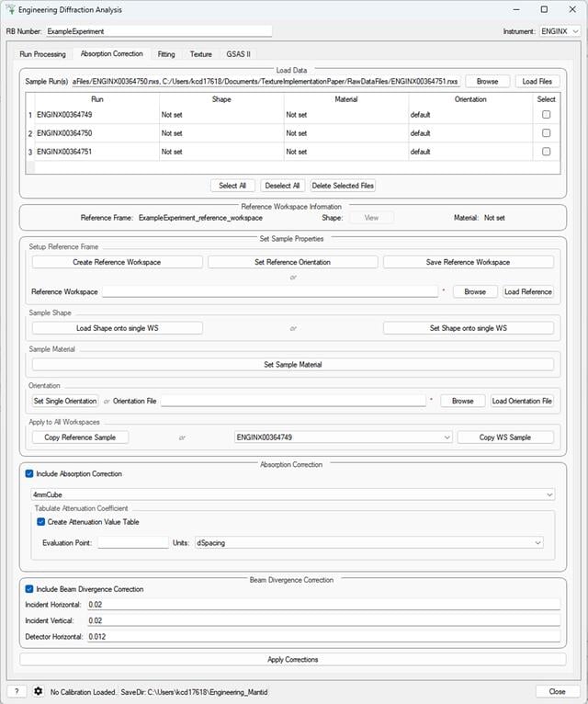Click Delete Selected Files

point(343,186)
